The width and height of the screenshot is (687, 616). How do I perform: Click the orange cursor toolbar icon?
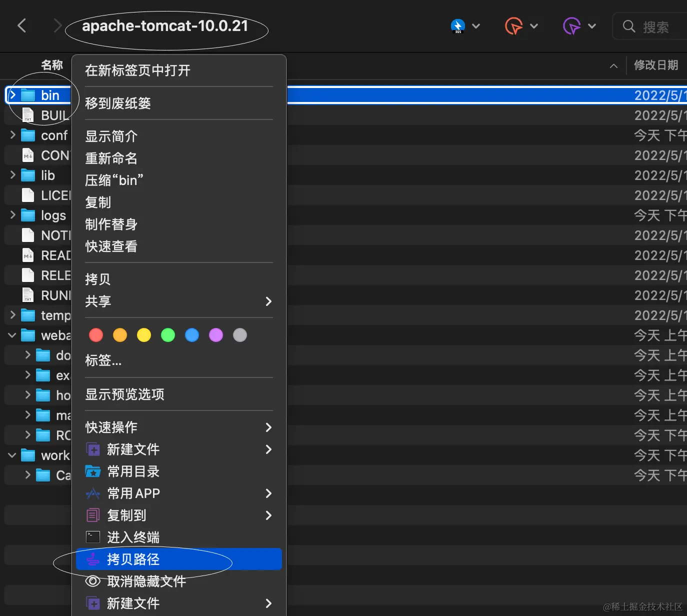pyautogui.click(x=513, y=26)
